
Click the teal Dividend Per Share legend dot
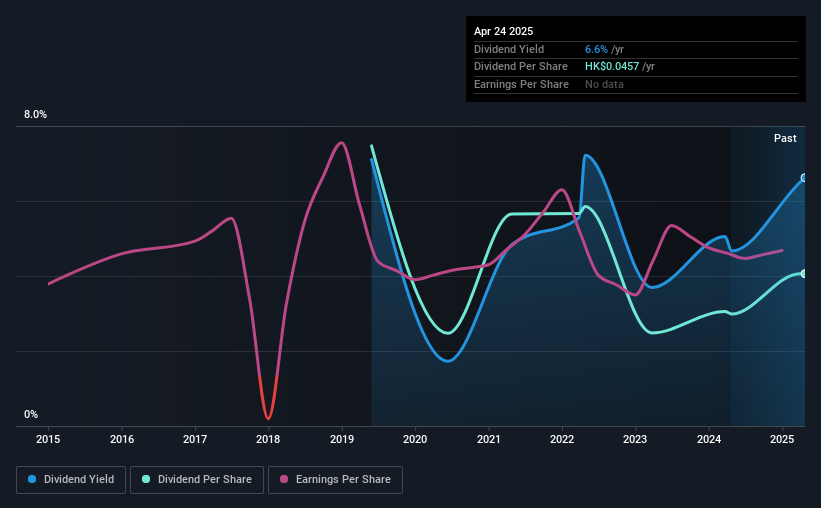[x=146, y=479]
